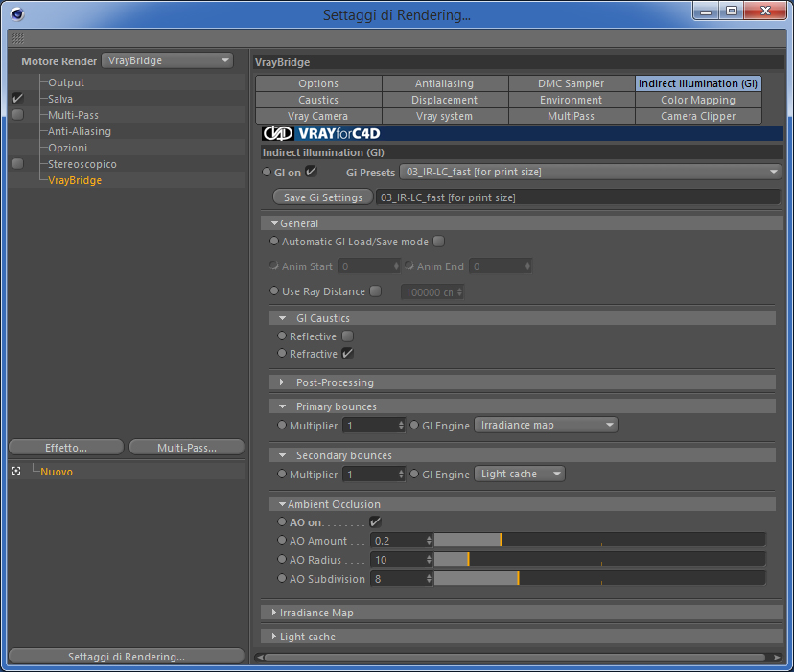Viewport: 794px width, 672px height.
Task: Collapse the Secondary bounces section
Action: [x=283, y=455]
